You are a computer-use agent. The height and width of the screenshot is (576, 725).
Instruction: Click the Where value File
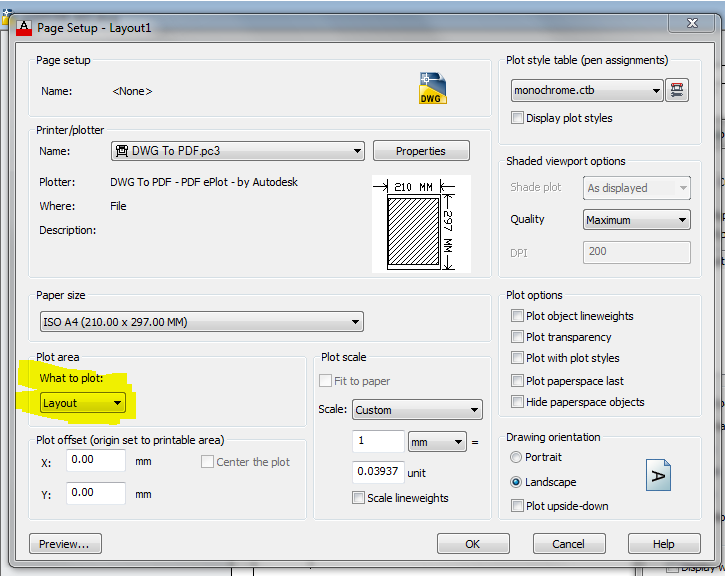point(118,206)
